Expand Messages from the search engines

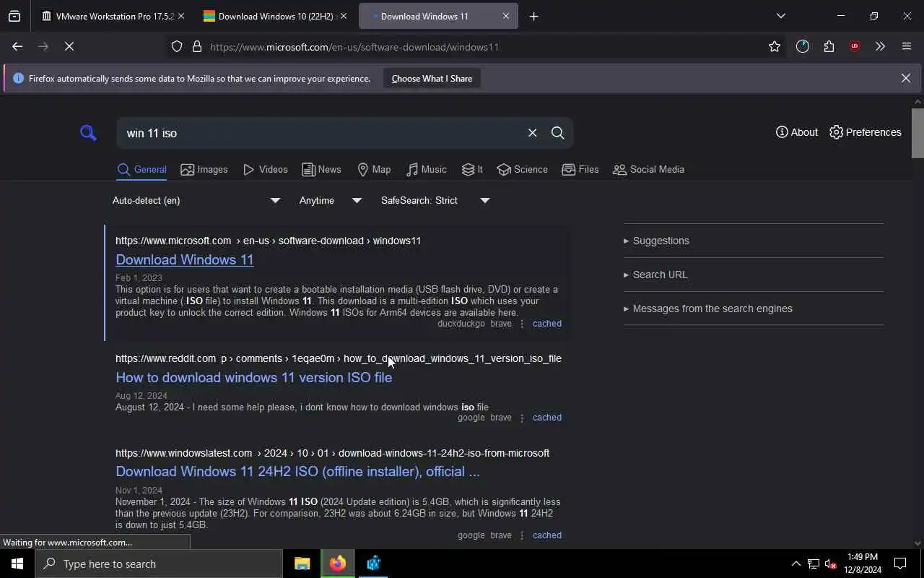[707, 309]
